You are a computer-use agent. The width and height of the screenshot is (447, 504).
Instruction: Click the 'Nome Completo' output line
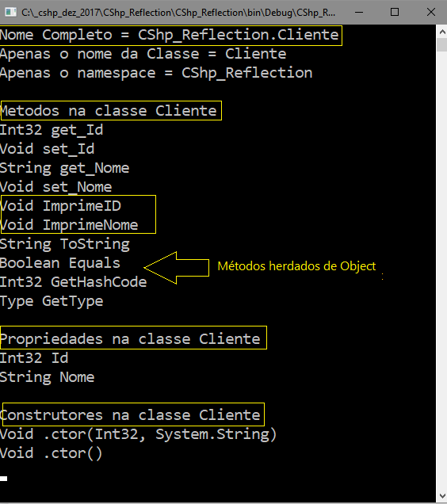[x=169, y=35]
